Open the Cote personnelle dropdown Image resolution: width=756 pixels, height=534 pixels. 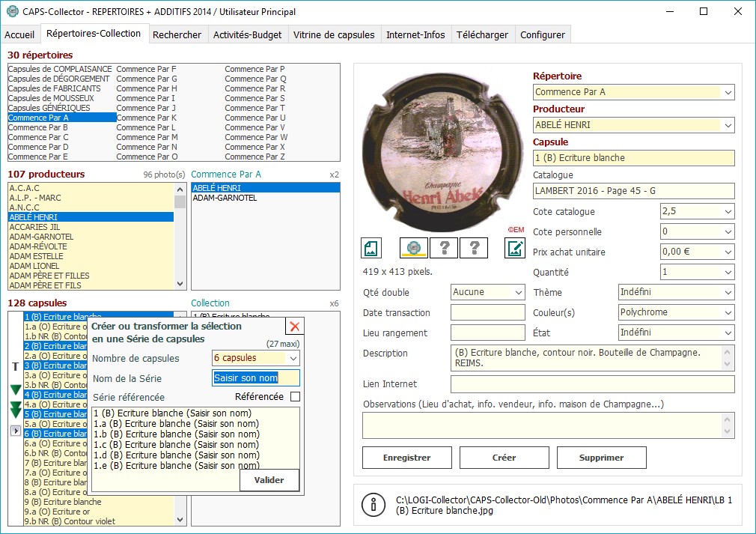tap(728, 231)
